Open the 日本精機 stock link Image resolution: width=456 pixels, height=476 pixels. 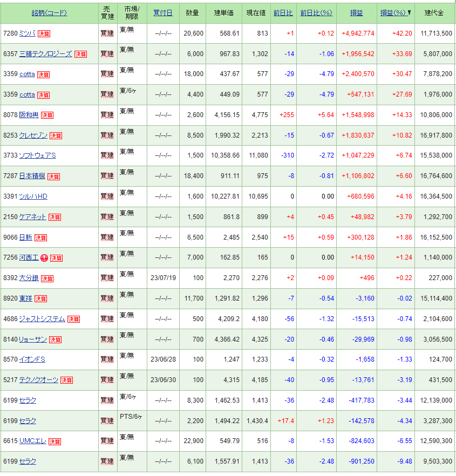point(32,176)
